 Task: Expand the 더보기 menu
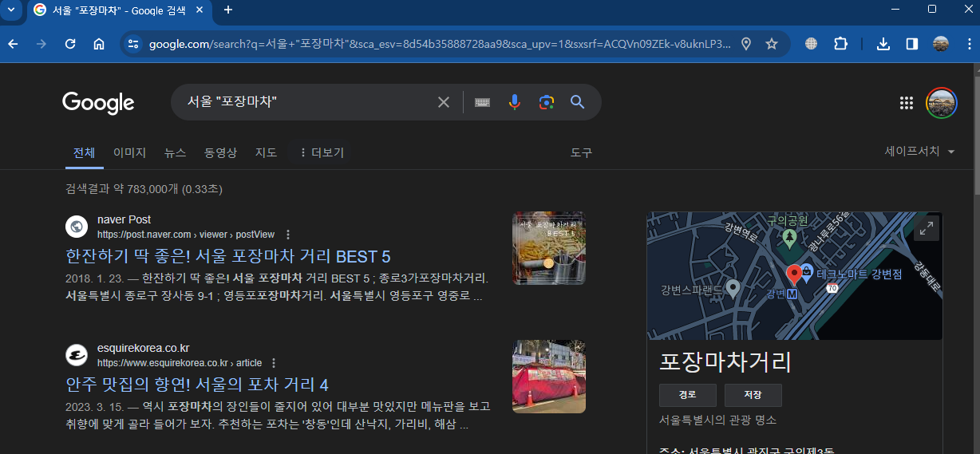point(321,152)
